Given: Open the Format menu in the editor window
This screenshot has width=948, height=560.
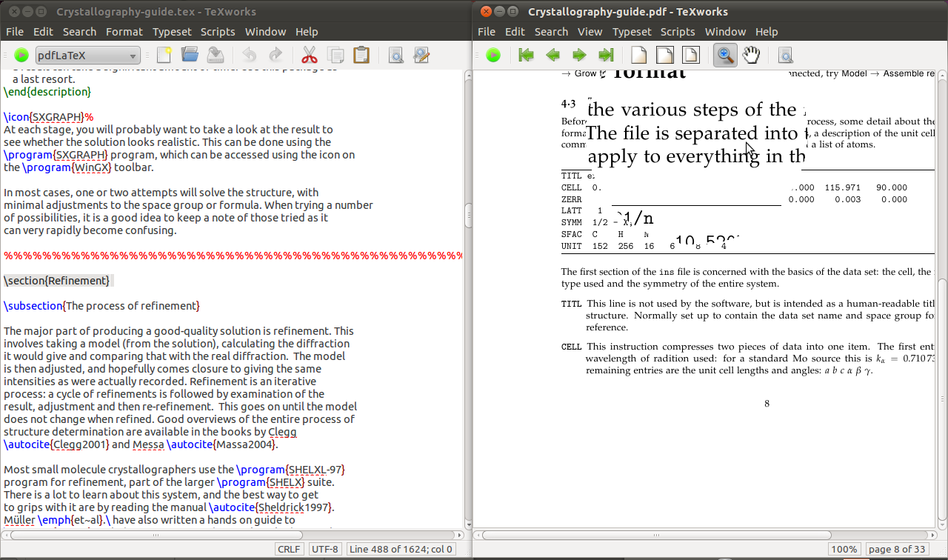Looking at the screenshot, I should click(124, 31).
